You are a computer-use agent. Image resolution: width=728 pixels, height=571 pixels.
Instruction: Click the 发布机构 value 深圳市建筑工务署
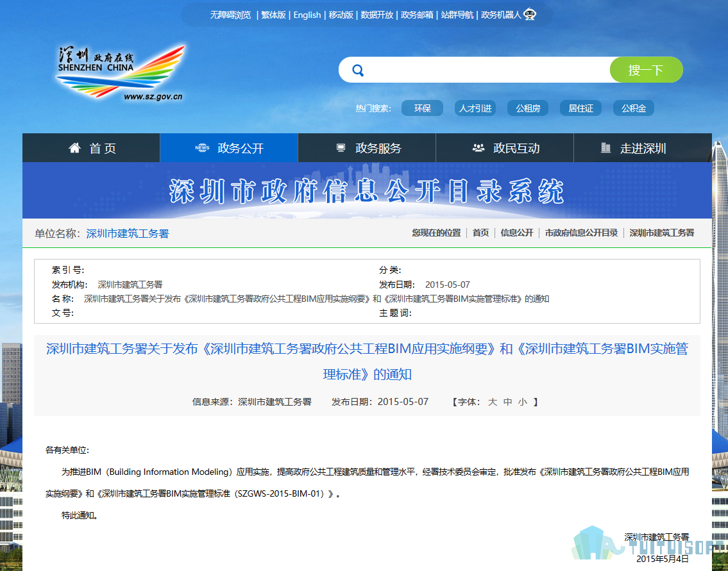(x=130, y=285)
